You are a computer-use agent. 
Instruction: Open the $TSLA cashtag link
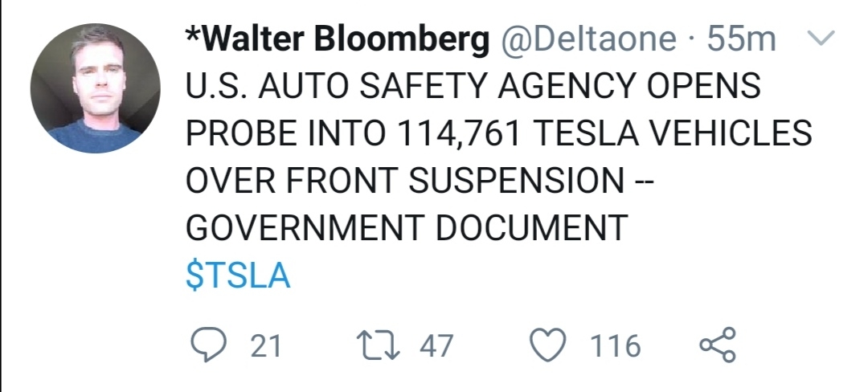tap(237, 276)
